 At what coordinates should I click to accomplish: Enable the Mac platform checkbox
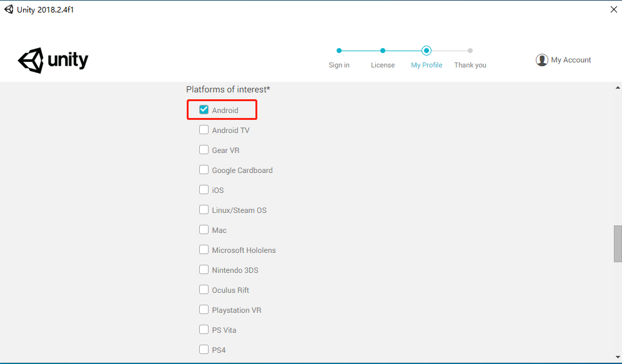click(x=204, y=230)
